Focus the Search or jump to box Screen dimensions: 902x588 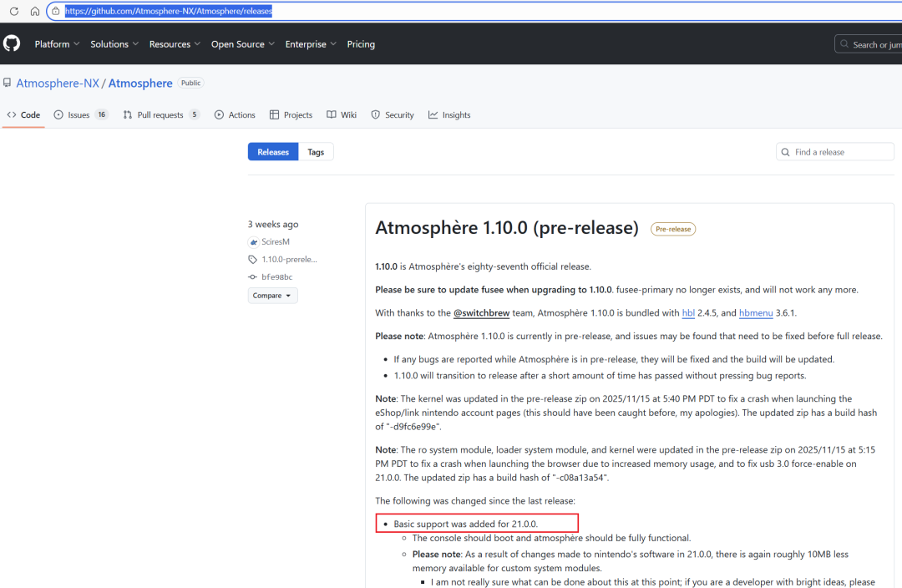click(868, 43)
